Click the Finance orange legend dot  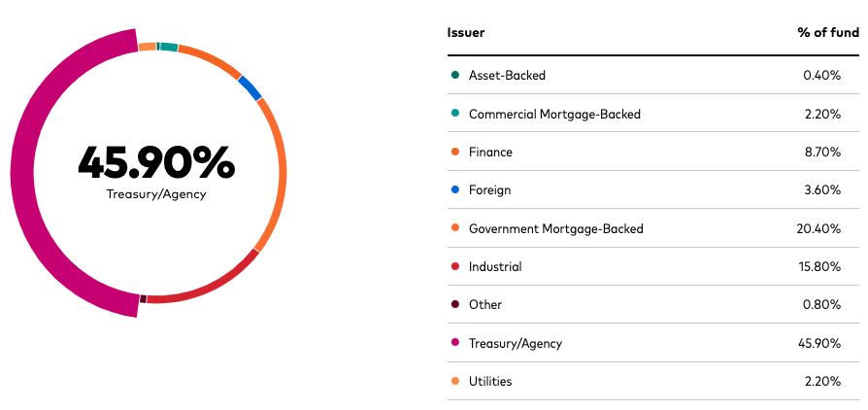point(455,152)
